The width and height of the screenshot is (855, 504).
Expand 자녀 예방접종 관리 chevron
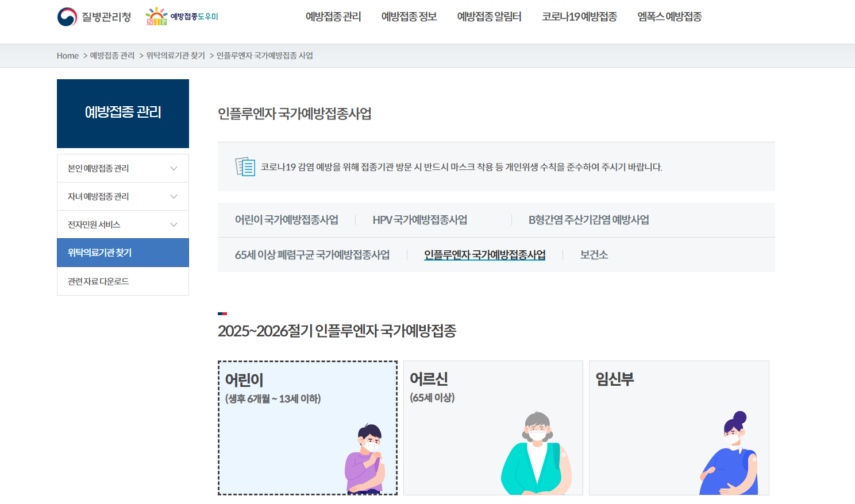[174, 196]
